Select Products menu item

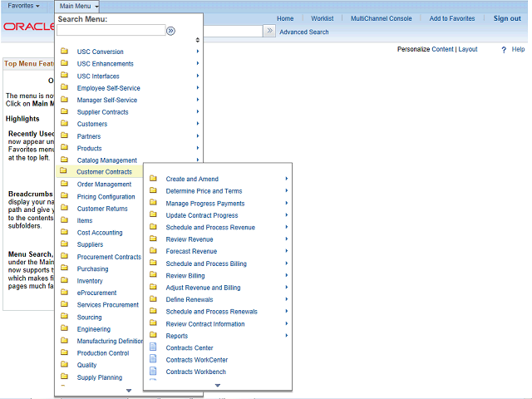coord(89,148)
